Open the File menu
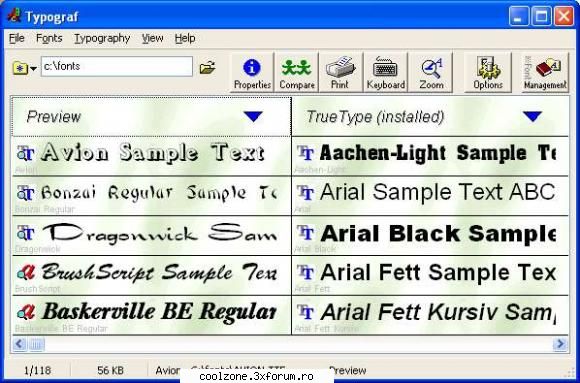Screen dimensions: 580x383 [x=17, y=38]
